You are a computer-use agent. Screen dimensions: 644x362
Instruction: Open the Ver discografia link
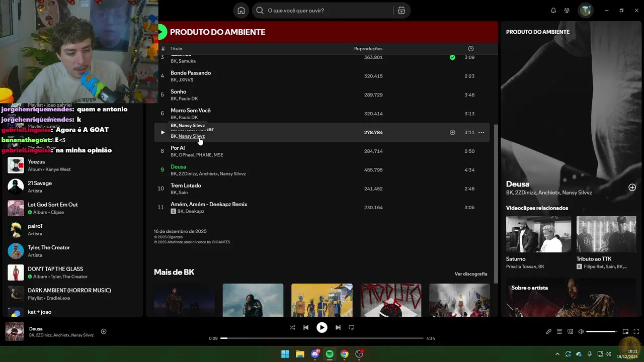[x=471, y=274]
